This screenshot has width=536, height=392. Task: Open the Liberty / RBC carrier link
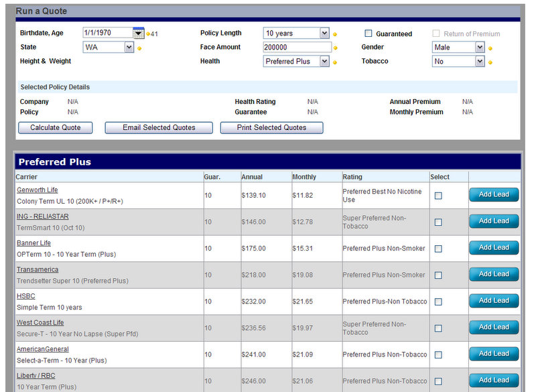point(36,376)
